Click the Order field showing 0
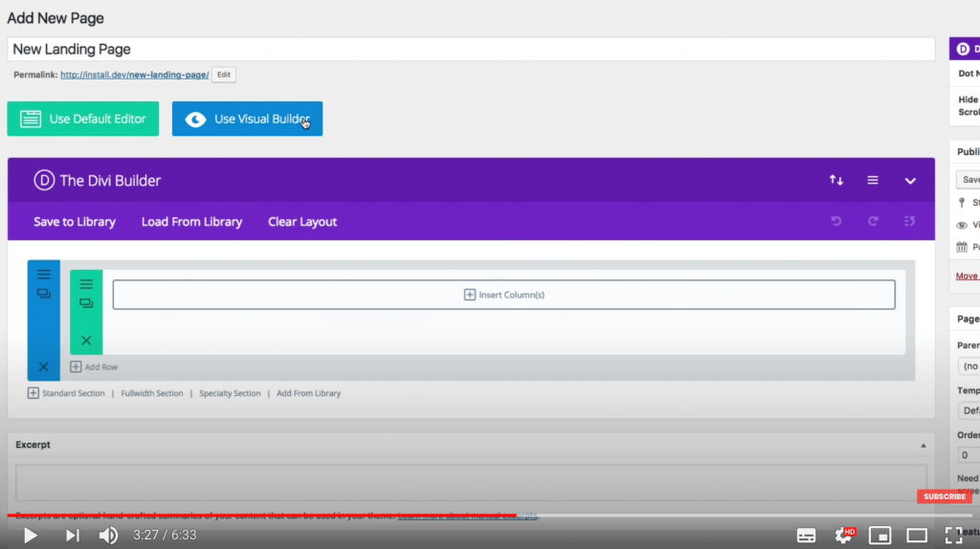The width and height of the screenshot is (980, 549). point(969,455)
